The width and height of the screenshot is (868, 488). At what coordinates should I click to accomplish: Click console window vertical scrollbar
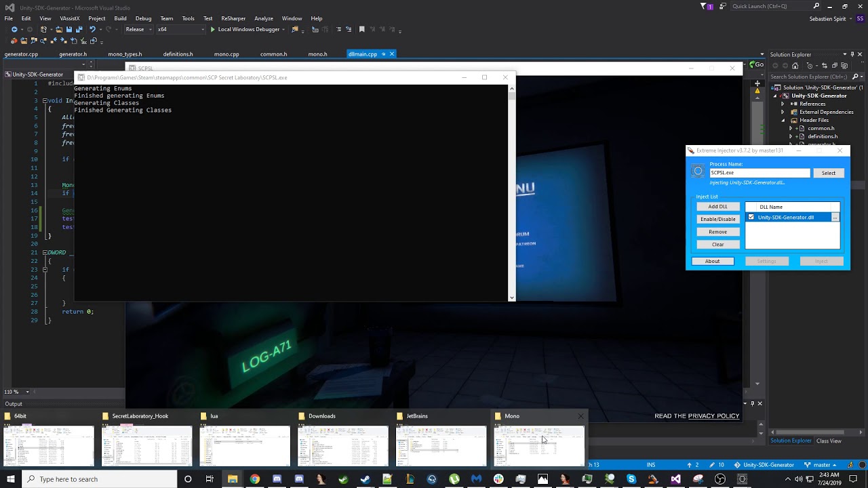point(511,193)
